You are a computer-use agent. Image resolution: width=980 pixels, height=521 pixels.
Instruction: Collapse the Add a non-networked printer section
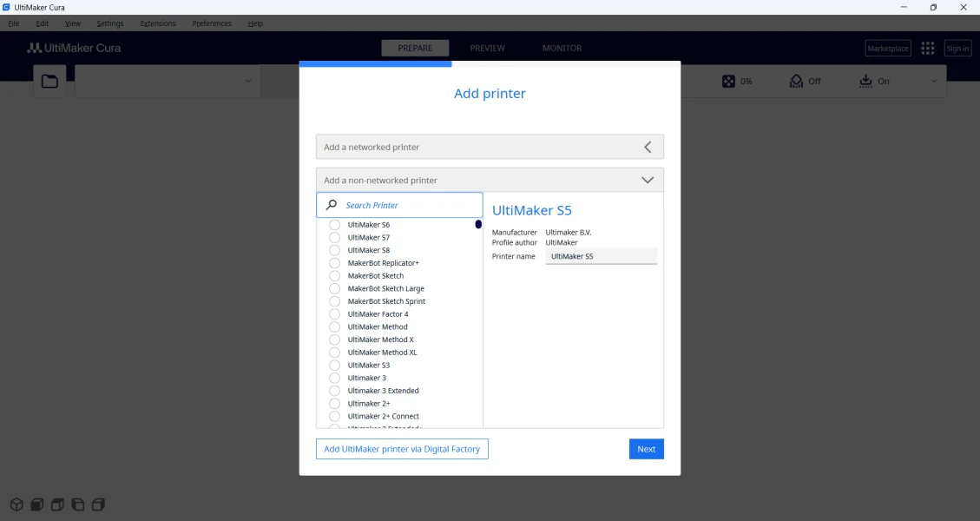coord(647,181)
